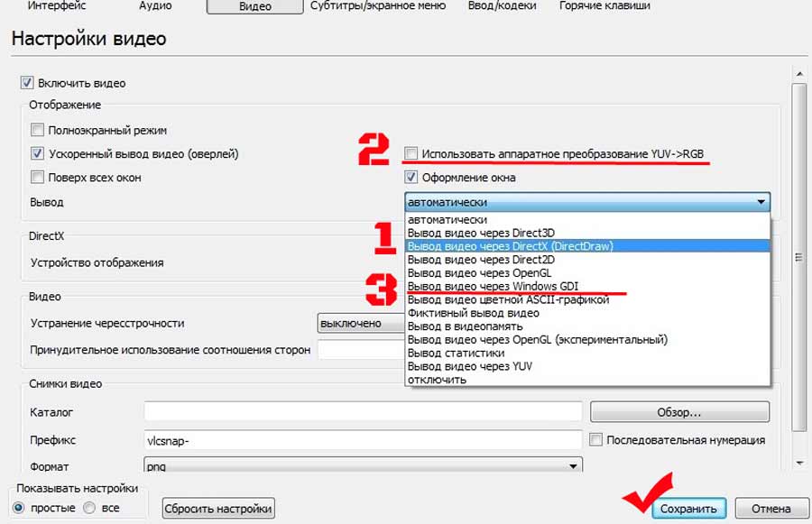
Task: Click the vertical scrollbar thumb
Action: pyautogui.click(x=799, y=257)
